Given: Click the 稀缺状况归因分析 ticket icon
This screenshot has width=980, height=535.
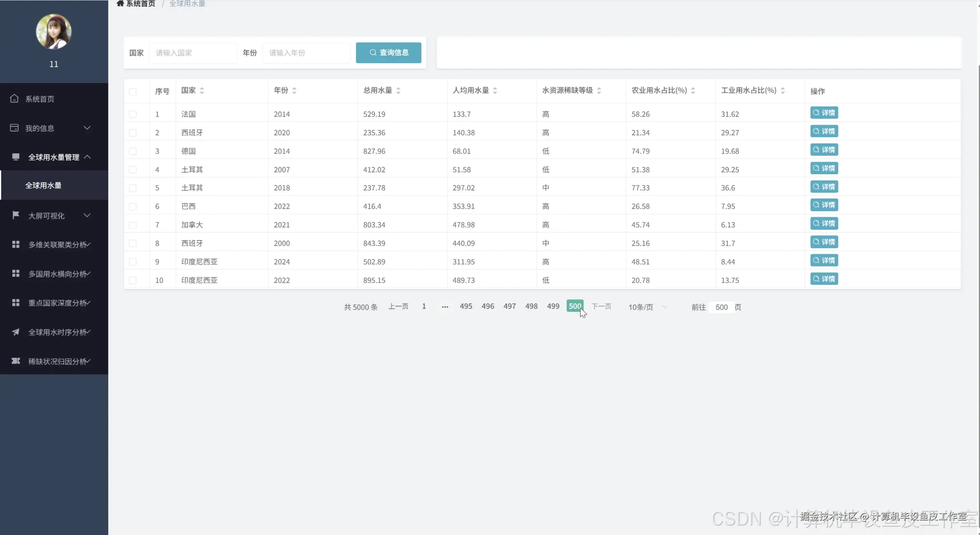Looking at the screenshot, I should pyautogui.click(x=16, y=361).
